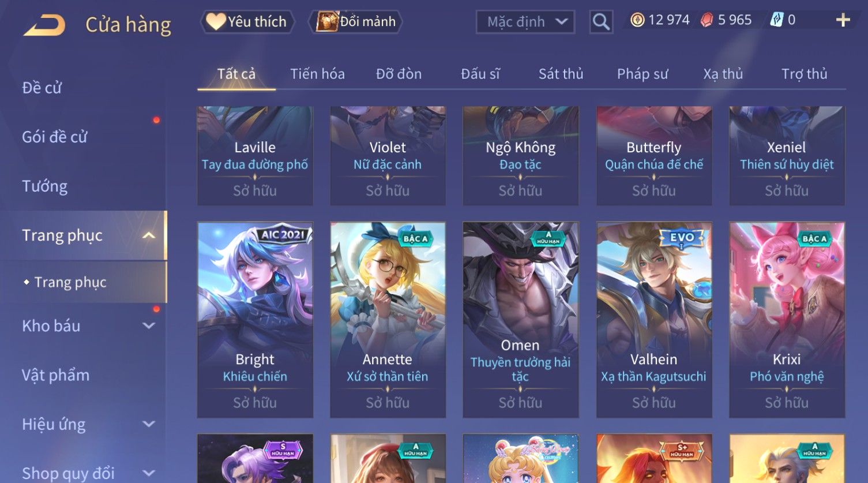Select the Tiến hóa tab
This screenshot has height=483, width=868.
tap(317, 74)
